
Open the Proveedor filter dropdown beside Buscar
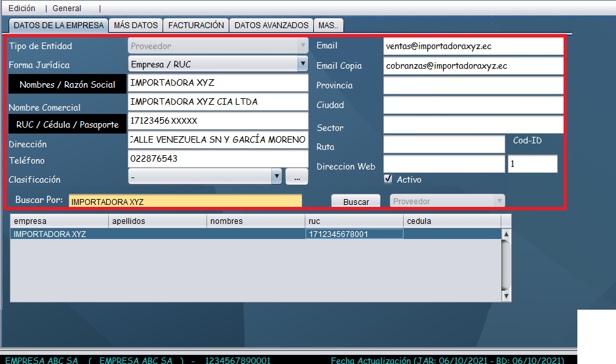point(499,201)
